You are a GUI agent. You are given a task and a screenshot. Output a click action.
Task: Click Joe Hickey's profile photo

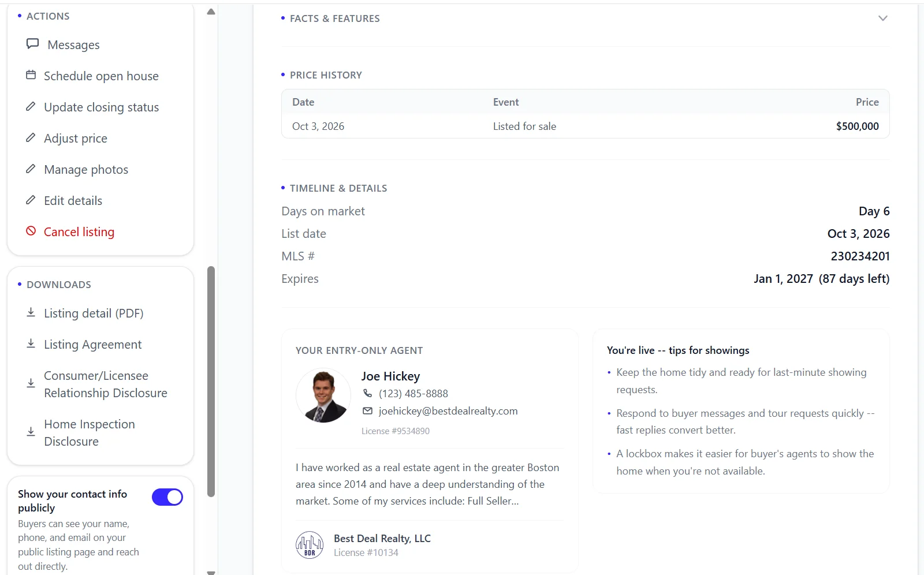pos(323,395)
